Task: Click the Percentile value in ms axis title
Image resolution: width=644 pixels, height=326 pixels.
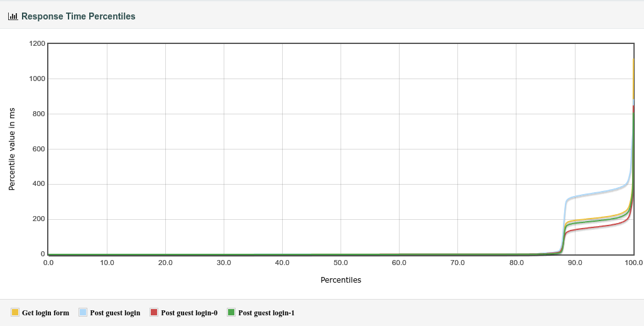Action: [x=12, y=149]
